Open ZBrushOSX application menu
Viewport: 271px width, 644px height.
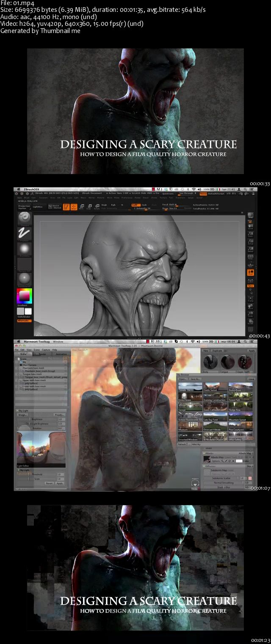30,189
